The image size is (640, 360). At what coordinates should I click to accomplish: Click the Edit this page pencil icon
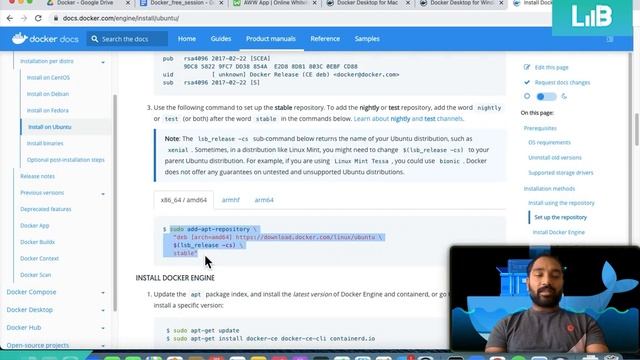pos(527,67)
